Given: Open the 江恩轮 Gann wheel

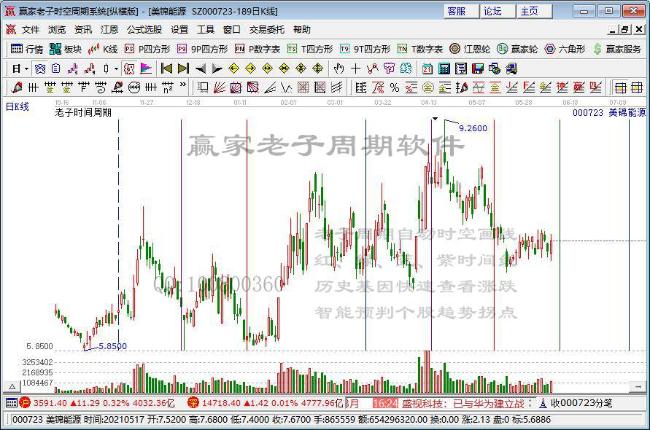Looking at the screenshot, I should 470,49.
